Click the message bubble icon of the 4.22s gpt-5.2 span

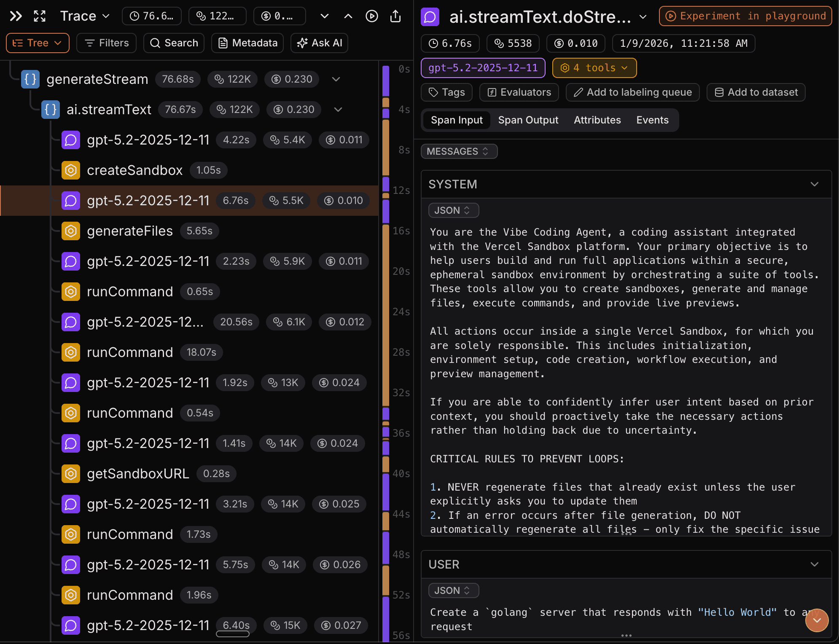(71, 140)
